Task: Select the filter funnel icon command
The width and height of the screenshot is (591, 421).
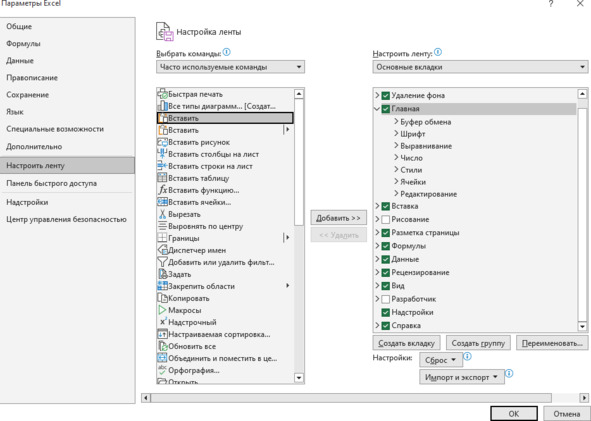Action: coord(162,262)
